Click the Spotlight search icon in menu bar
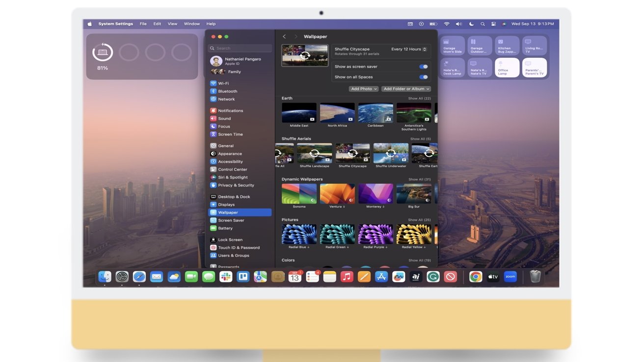 [x=483, y=24]
